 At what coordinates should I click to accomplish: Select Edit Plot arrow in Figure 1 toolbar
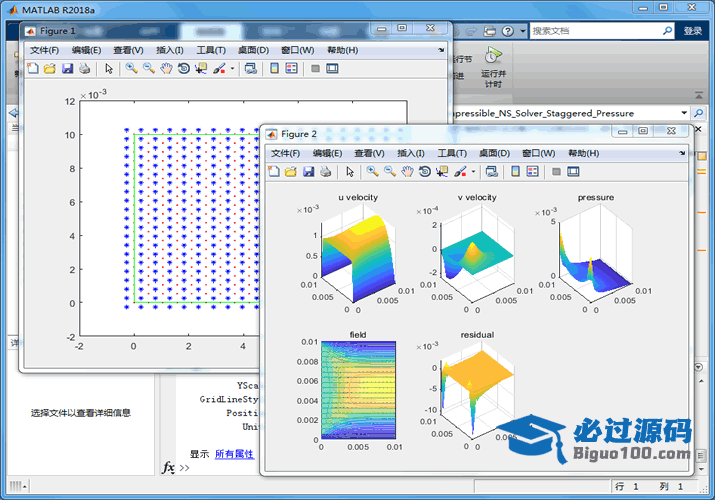point(109,68)
